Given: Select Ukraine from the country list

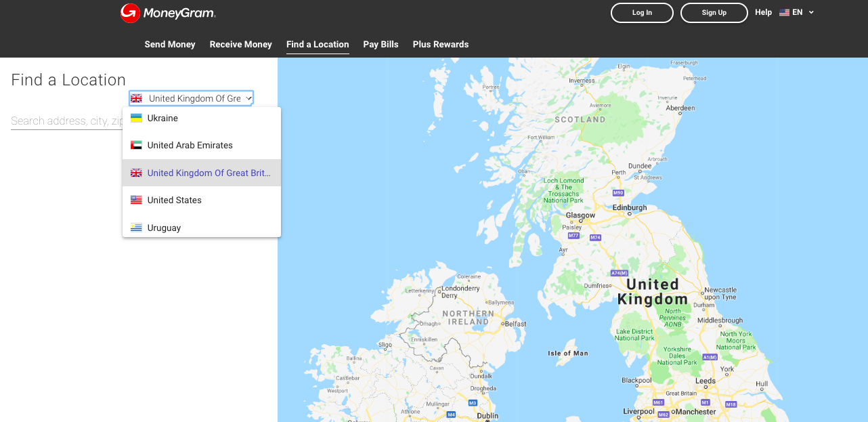Looking at the screenshot, I should [162, 117].
